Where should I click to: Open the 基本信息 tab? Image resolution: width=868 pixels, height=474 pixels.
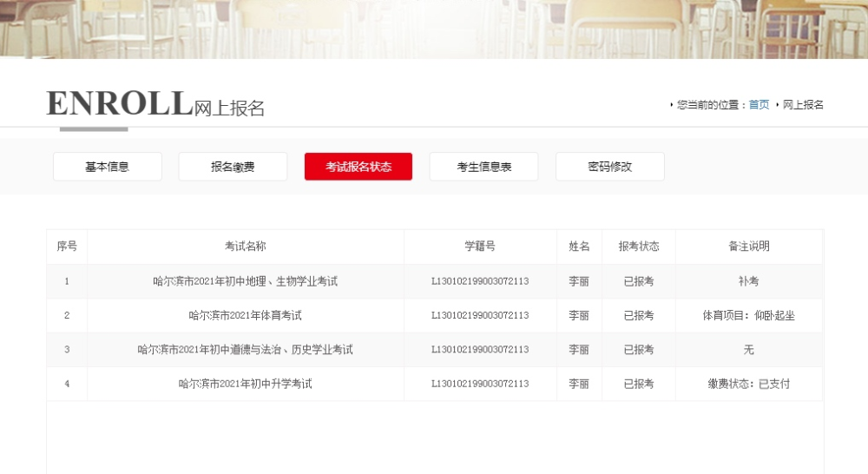click(x=108, y=167)
